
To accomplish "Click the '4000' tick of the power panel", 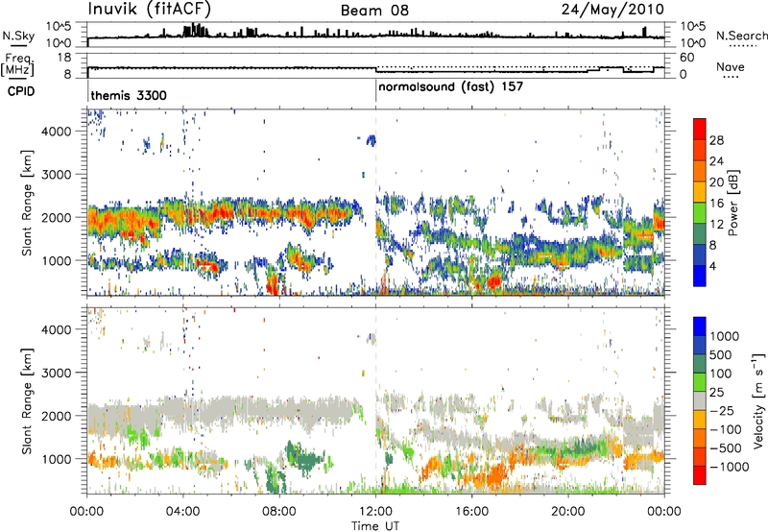I will [57, 132].
